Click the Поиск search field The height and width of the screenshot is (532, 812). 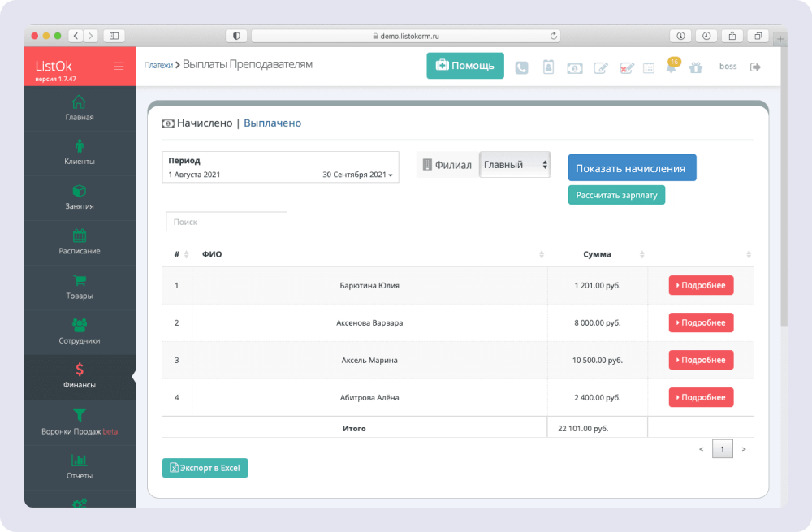click(x=226, y=222)
